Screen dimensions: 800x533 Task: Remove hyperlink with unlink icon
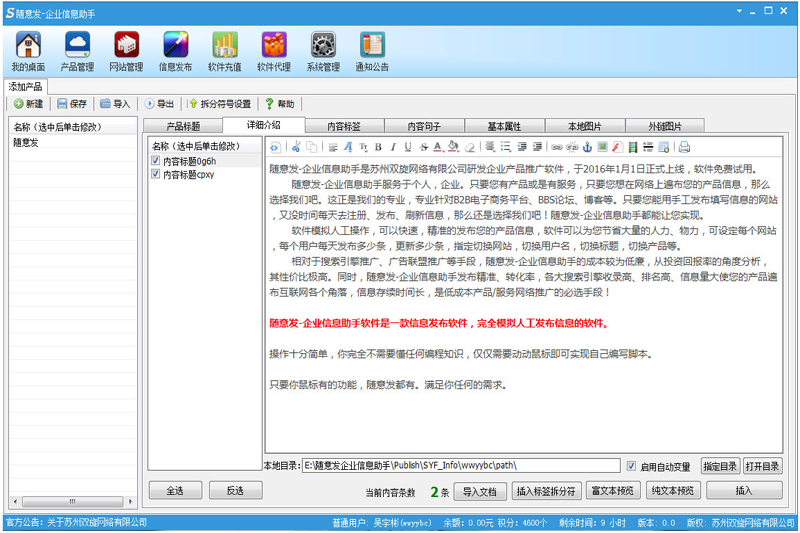(x=572, y=147)
